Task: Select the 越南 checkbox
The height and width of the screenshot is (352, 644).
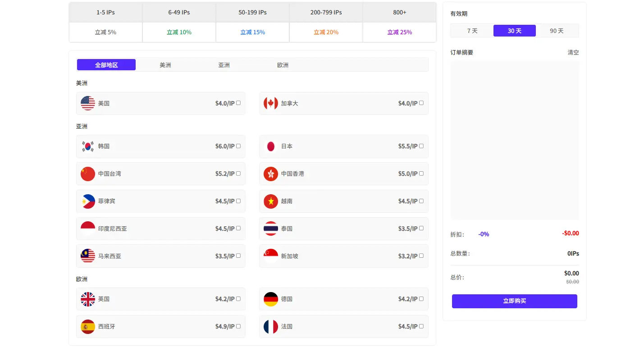Action: pos(421,201)
